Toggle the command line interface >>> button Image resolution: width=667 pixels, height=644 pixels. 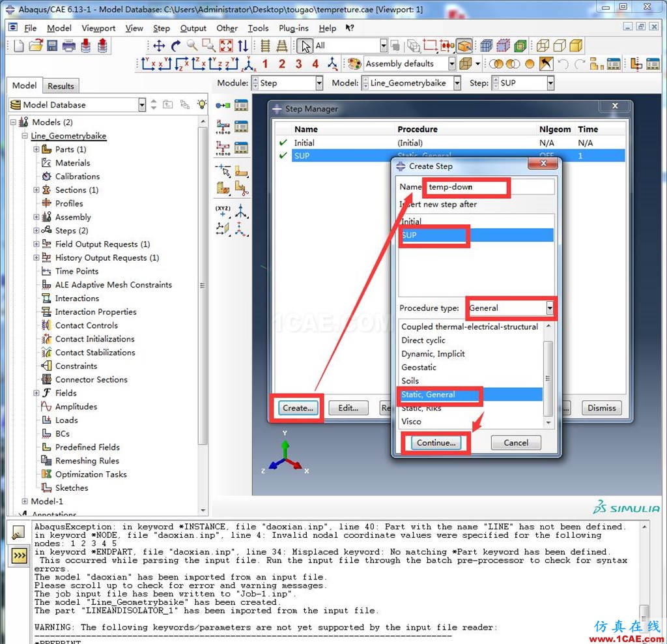(x=19, y=556)
